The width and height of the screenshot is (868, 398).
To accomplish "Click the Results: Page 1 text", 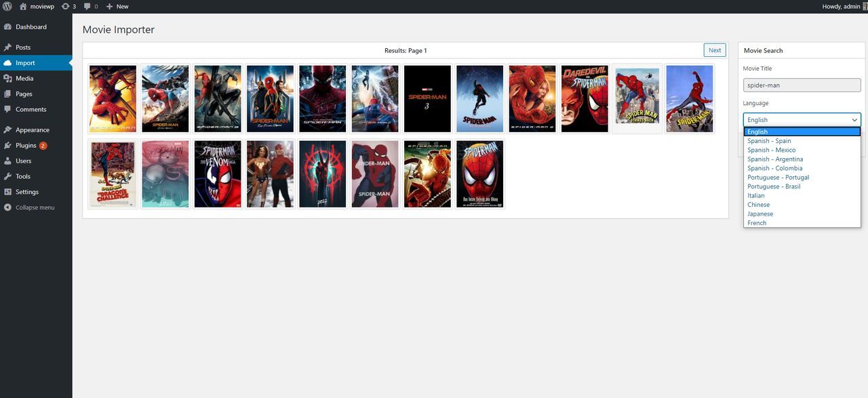I will click(406, 50).
